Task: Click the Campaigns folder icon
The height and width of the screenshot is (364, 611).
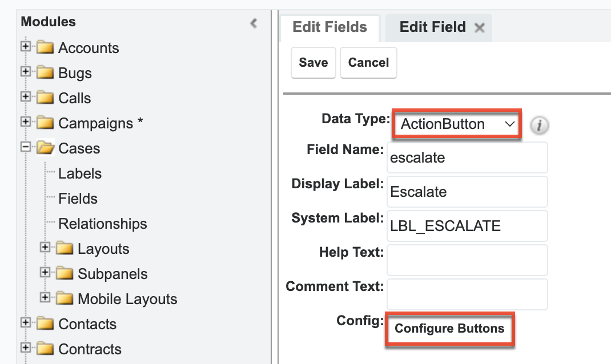Action: [45, 123]
